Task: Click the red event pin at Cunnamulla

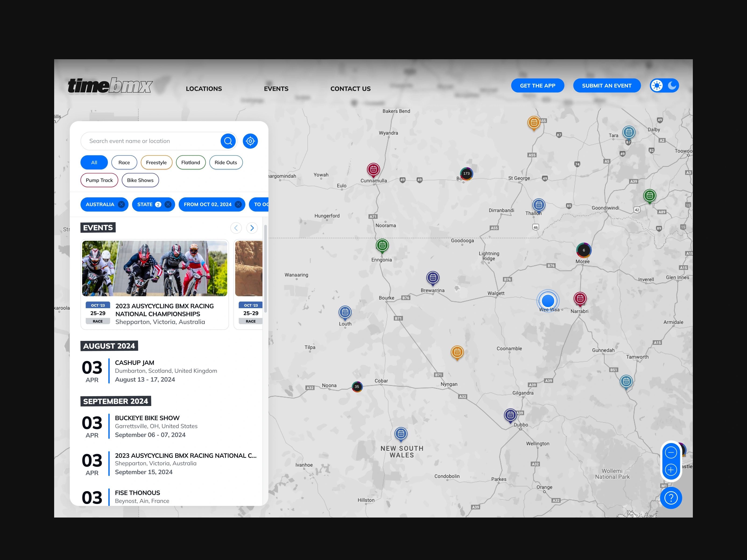Action: click(x=373, y=169)
